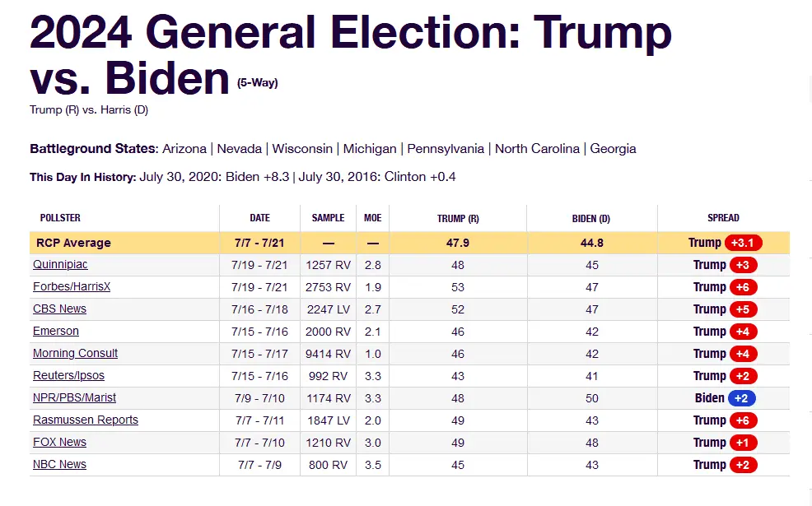Open the Quinnipiac poll link
Image resolution: width=812 pixels, height=506 pixels.
[60, 265]
